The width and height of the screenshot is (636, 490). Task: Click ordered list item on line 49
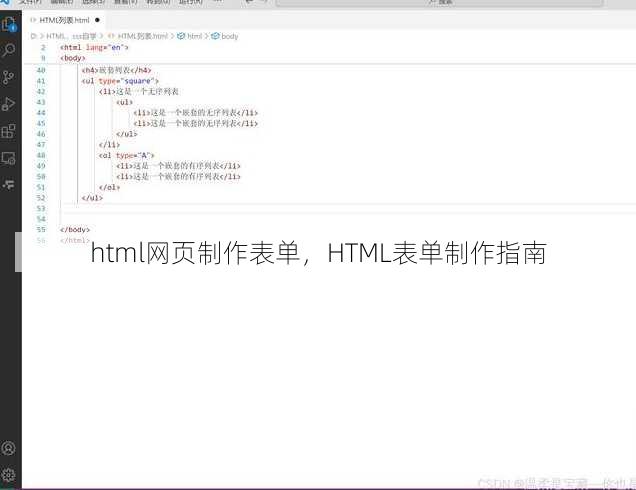coord(178,166)
